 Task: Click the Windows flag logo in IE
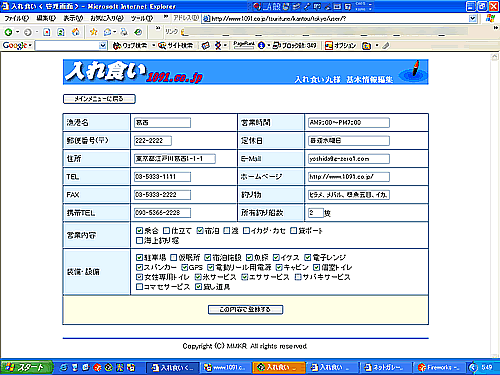[490, 18]
